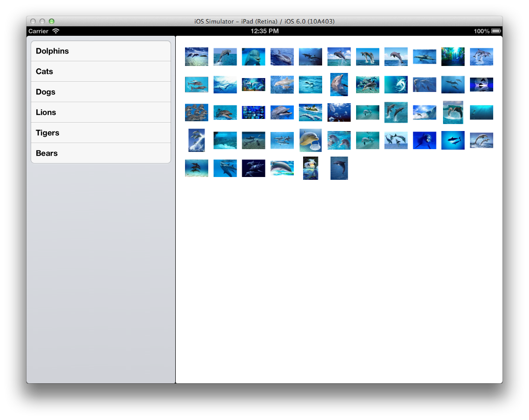Open the cartoon dolphin with speech bubble thumbnail
This screenshot has height=420, width=529.
[x=311, y=140]
